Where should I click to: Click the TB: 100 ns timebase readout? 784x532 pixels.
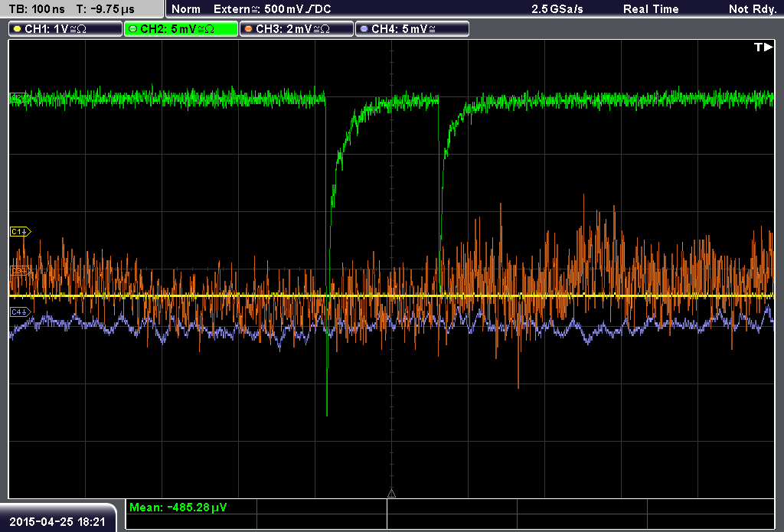(37, 9)
